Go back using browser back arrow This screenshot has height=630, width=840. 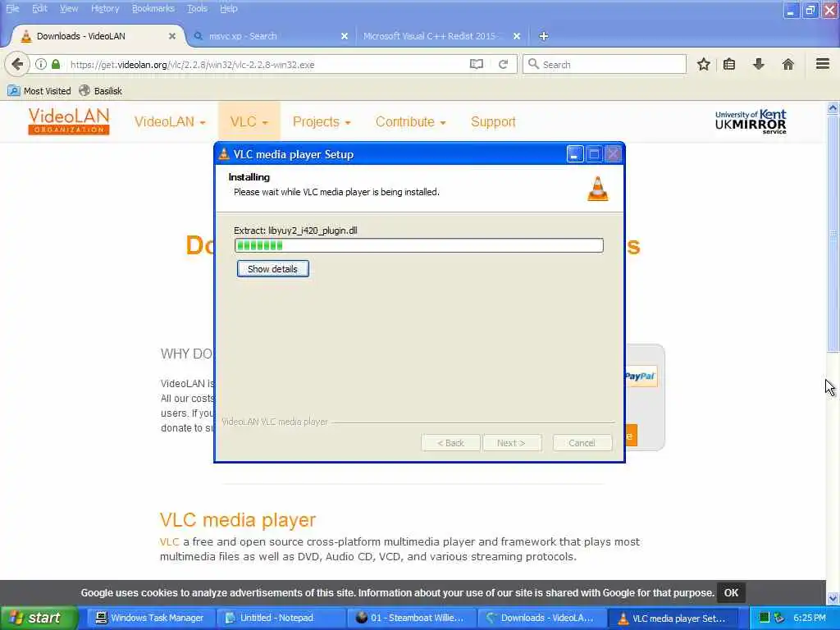[x=16, y=64]
